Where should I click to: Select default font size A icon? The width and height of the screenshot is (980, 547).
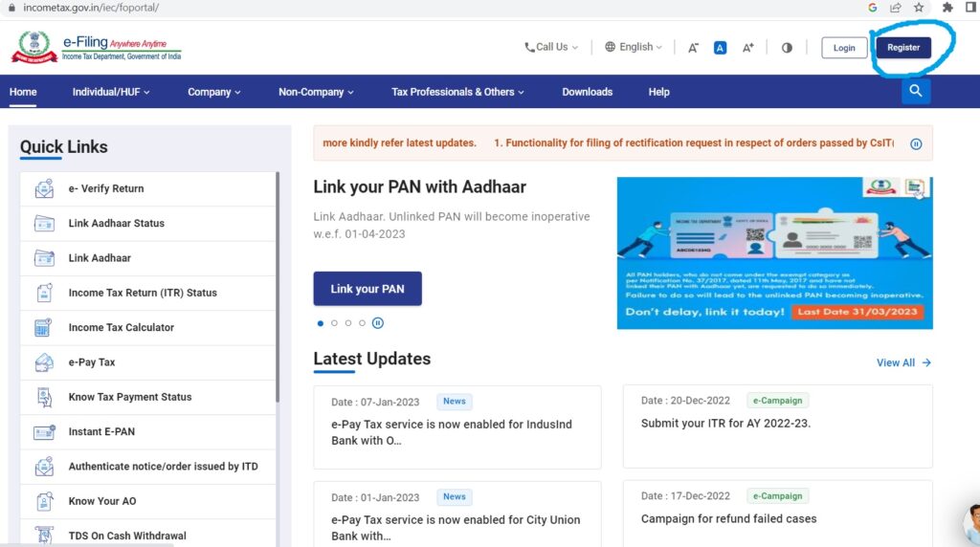pyautogui.click(x=720, y=48)
